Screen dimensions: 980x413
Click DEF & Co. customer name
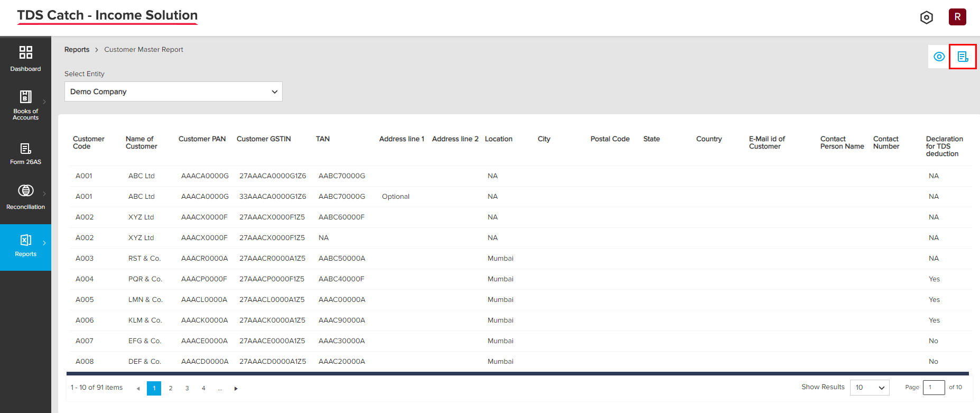point(145,361)
